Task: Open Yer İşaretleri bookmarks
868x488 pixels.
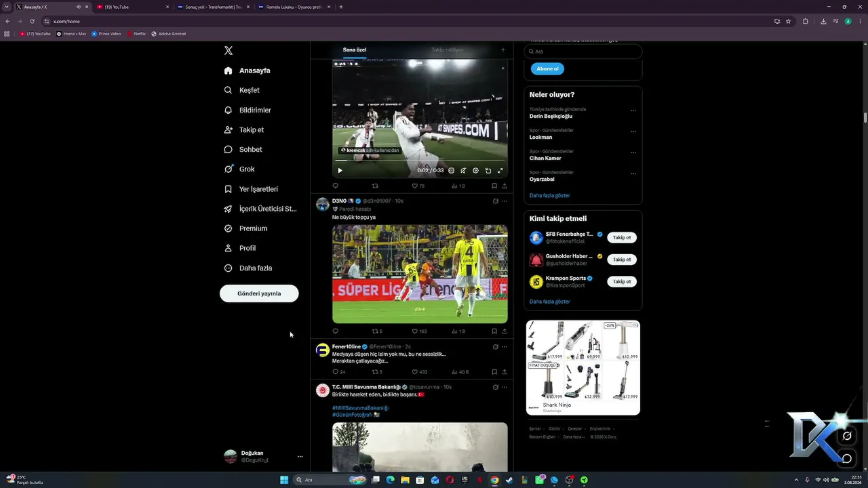Action: pyautogui.click(x=251, y=189)
